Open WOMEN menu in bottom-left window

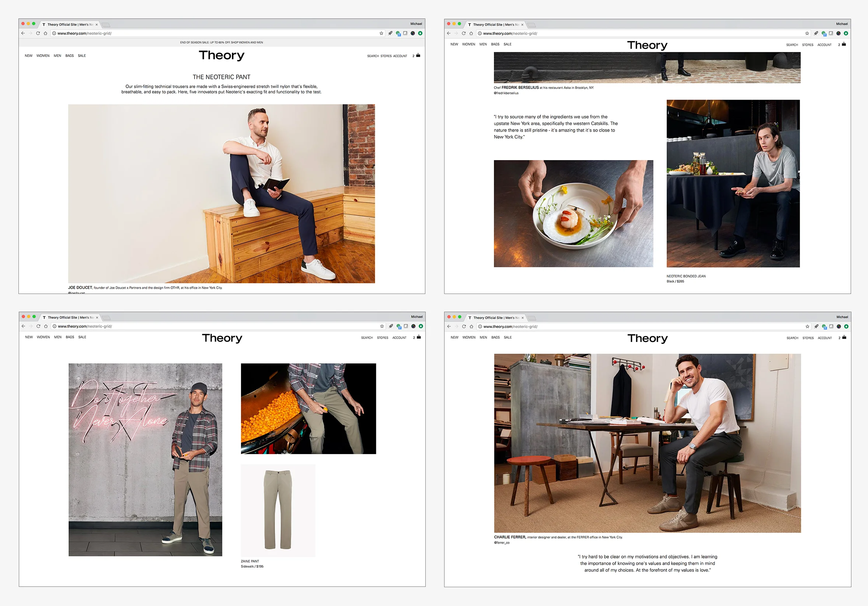click(x=43, y=337)
